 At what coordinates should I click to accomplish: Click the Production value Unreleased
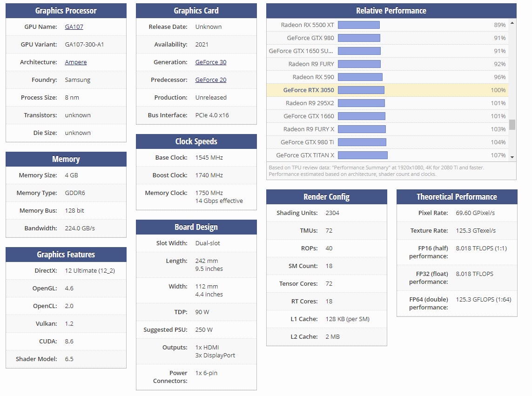(211, 97)
